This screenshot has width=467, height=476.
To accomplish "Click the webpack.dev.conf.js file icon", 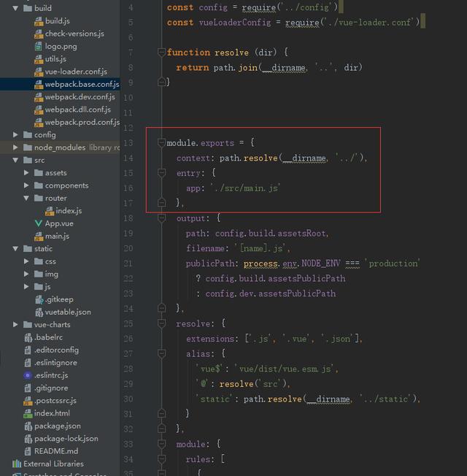I will pyautogui.click(x=39, y=97).
